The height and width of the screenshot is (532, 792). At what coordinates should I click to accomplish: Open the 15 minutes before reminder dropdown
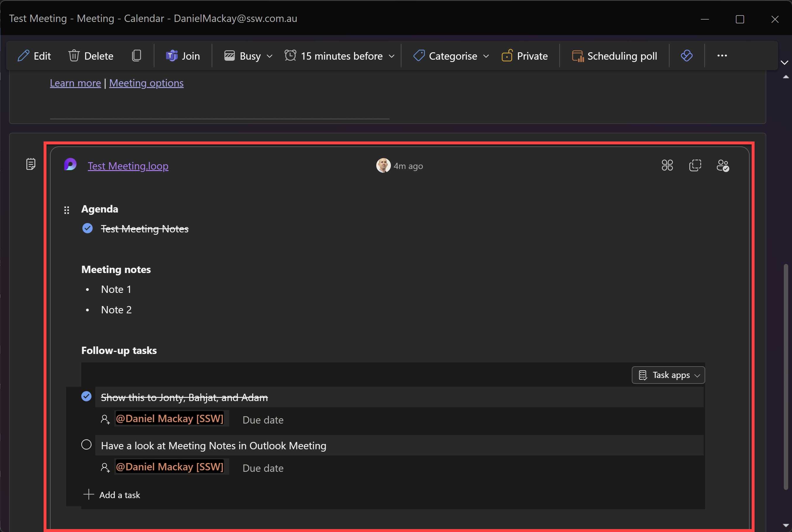[x=391, y=56]
